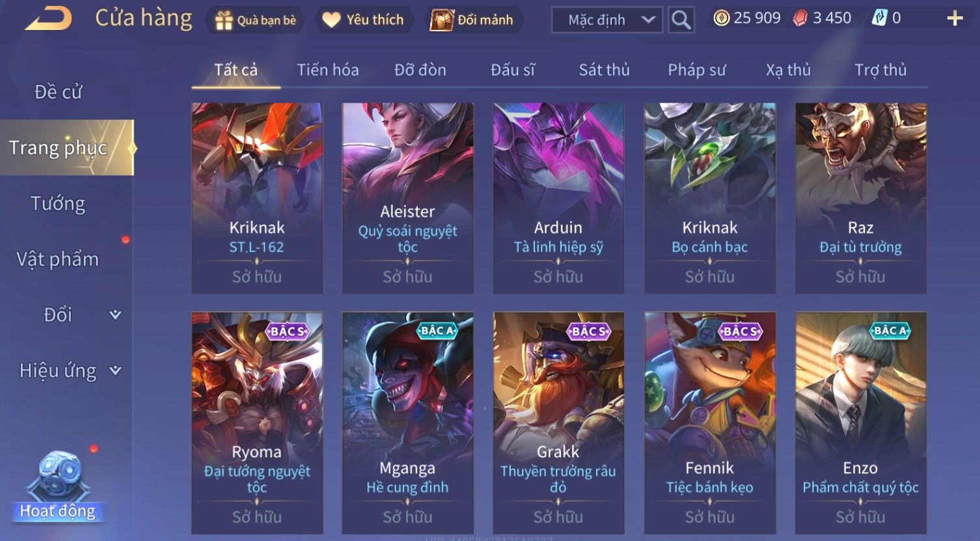
Task: Click the red ruby currency icon
Action: click(800, 18)
